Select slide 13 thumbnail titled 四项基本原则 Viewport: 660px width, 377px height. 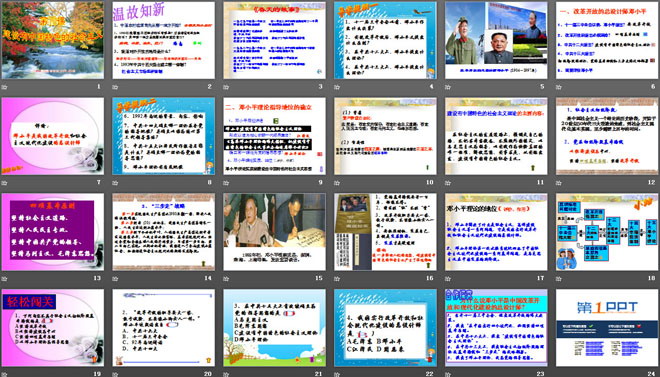tap(53, 232)
